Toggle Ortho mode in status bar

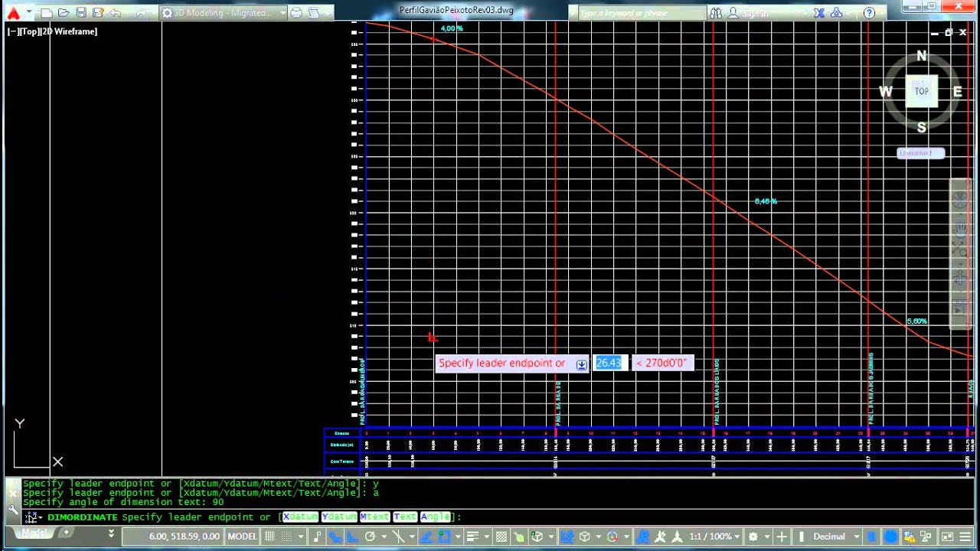click(x=352, y=536)
